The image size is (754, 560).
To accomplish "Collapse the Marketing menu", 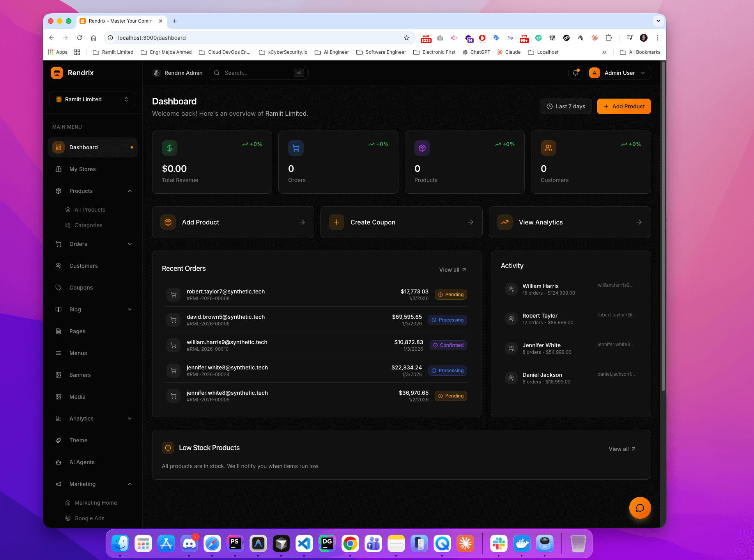I will 92,484.
